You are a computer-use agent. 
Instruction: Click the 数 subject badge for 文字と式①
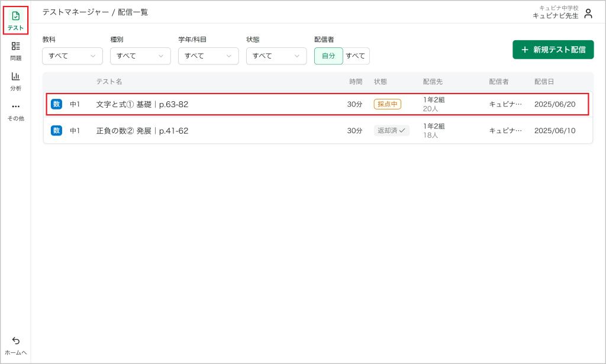click(56, 104)
